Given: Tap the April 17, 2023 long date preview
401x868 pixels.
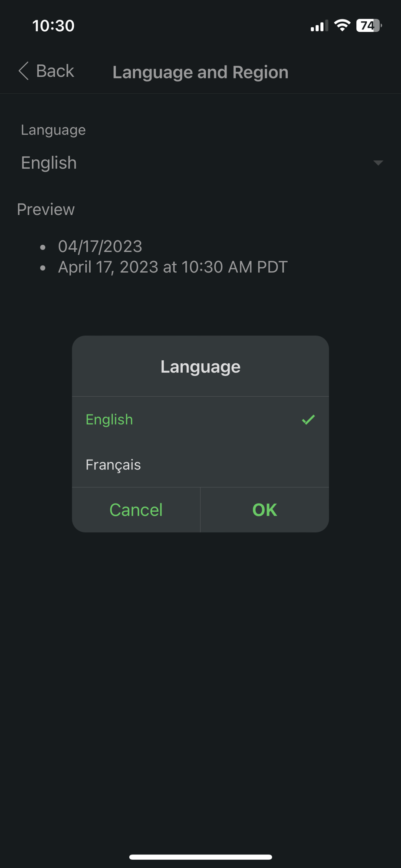Looking at the screenshot, I should coord(173,267).
